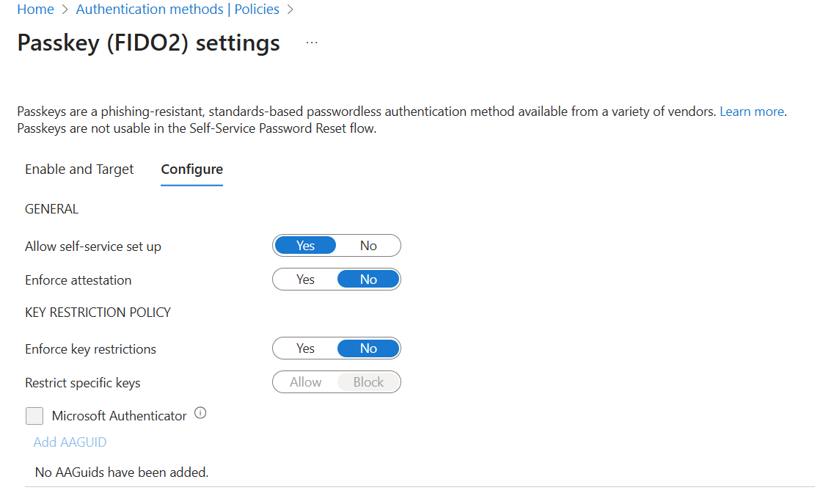
Task: Choose Block for Restrict specific keys
Action: [x=368, y=381]
